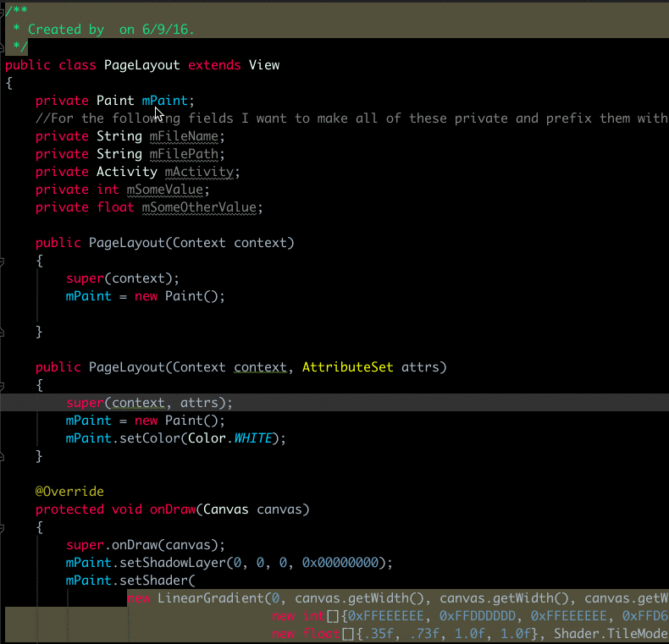Click the LinearGradient constructor name
The width and height of the screenshot is (669, 644).
(210, 598)
